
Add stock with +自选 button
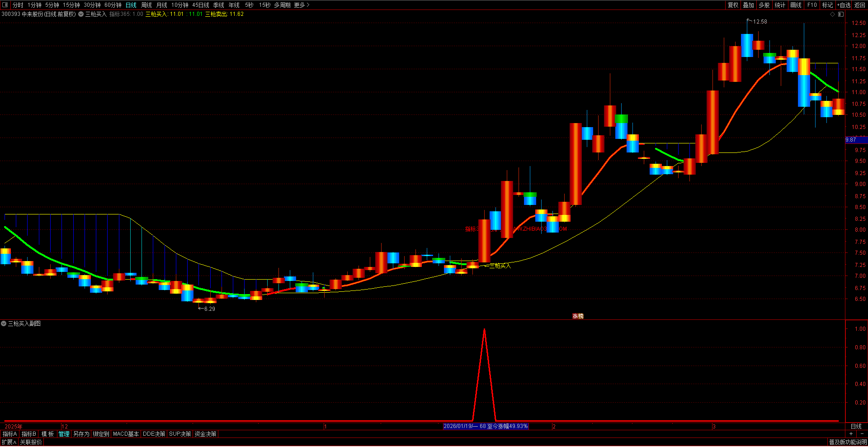pyautogui.click(x=844, y=5)
